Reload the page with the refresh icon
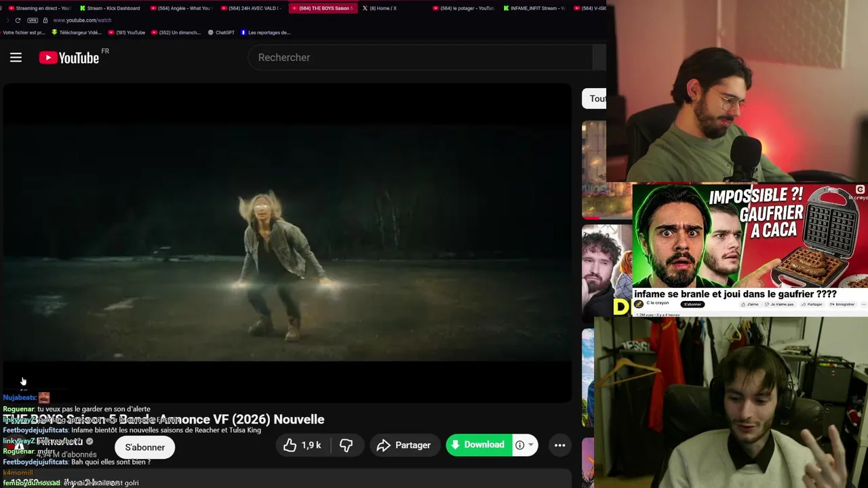This screenshot has height=488, width=868. 18,20
